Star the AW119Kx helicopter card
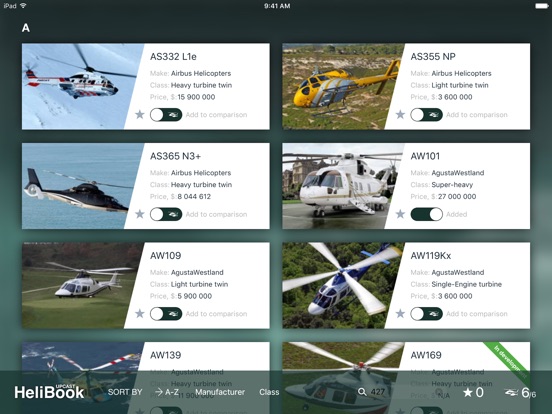552x414 pixels. (400, 314)
